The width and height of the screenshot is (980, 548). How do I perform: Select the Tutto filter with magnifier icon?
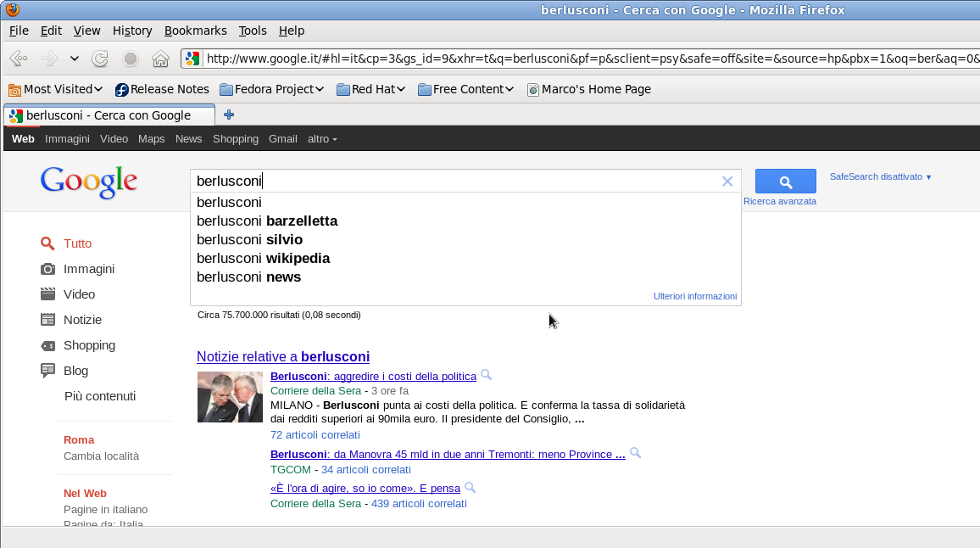coord(47,243)
